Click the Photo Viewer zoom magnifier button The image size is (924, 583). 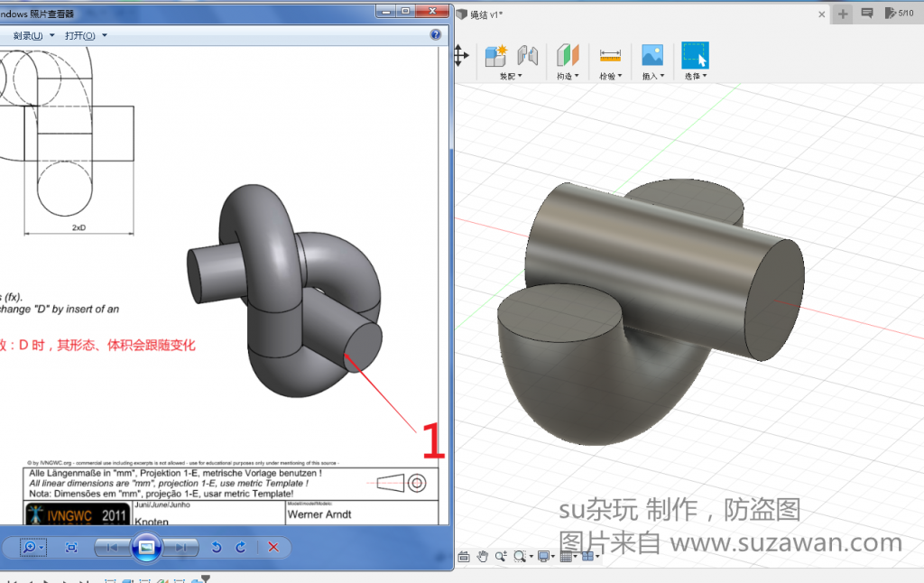(x=33, y=548)
